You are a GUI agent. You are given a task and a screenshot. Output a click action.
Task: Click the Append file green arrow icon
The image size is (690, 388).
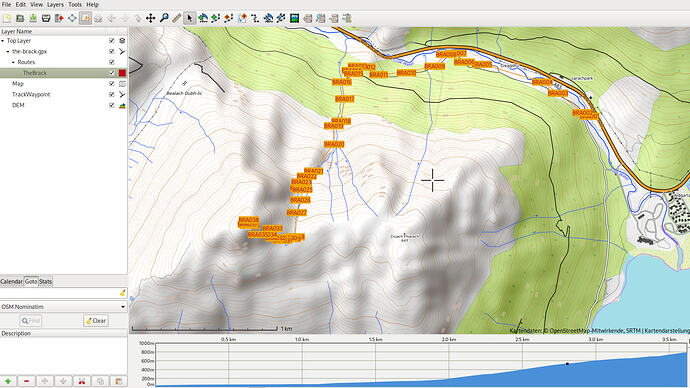tap(33, 18)
